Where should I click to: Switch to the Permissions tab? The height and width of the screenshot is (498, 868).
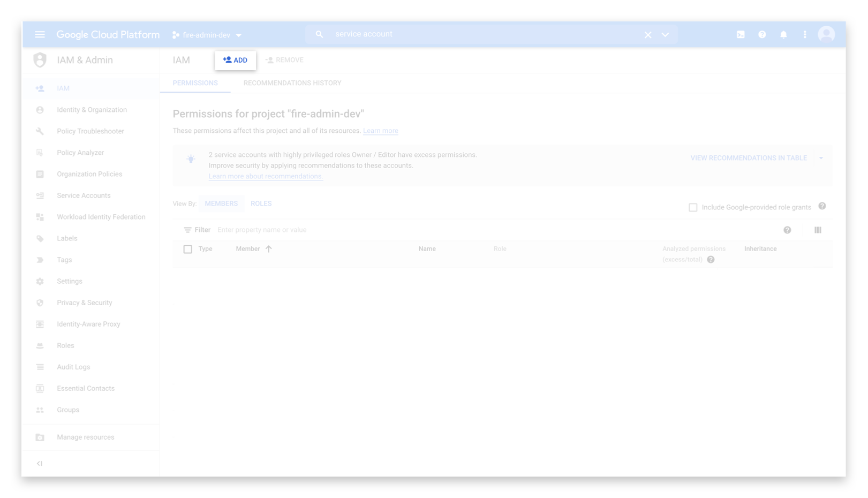(x=195, y=83)
